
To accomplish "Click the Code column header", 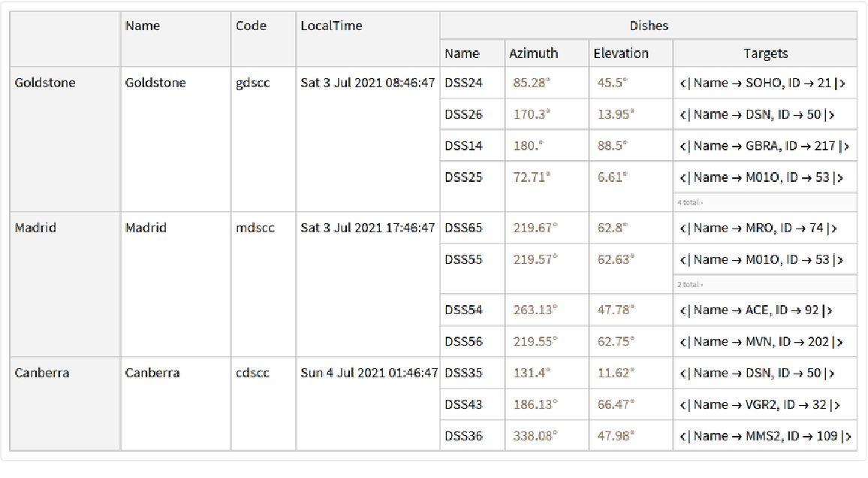I will click(x=251, y=26).
